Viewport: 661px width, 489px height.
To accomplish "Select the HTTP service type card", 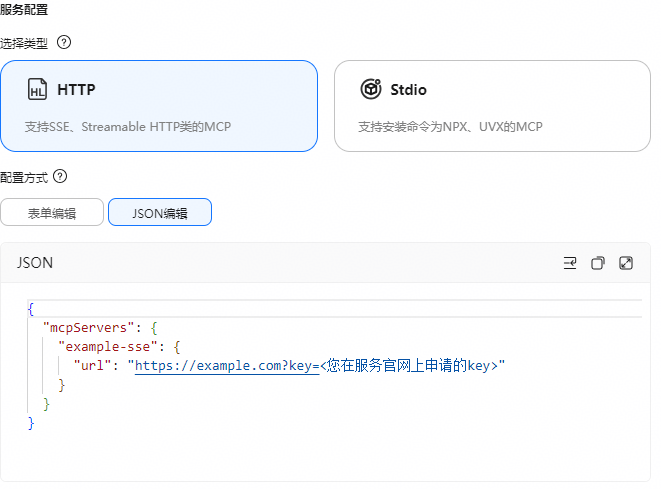I will pyautogui.click(x=159, y=106).
